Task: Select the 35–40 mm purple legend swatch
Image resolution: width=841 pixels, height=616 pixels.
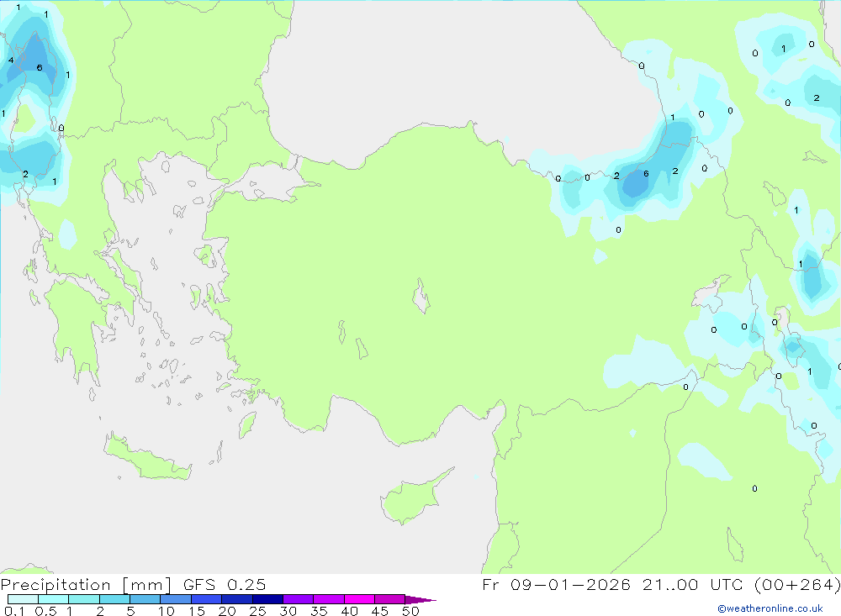Action: (x=329, y=599)
